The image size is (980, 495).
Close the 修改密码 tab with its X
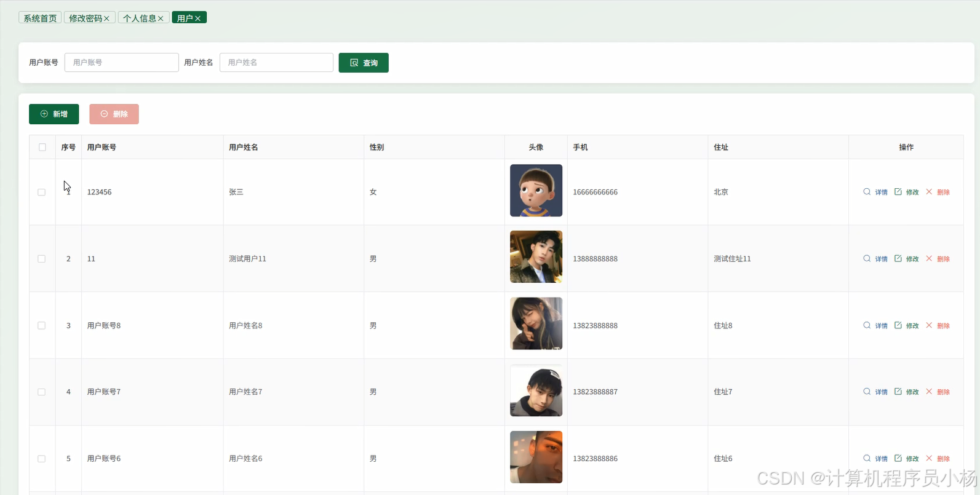pos(106,18)
